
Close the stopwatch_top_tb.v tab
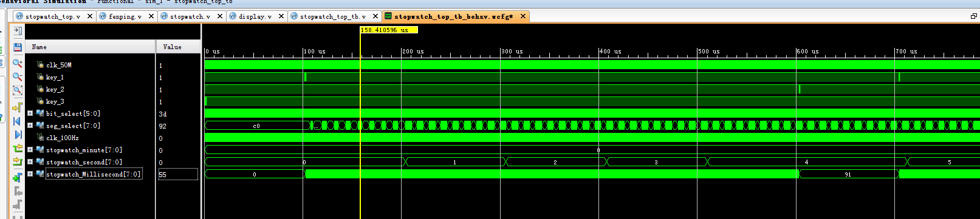(375, 16)
